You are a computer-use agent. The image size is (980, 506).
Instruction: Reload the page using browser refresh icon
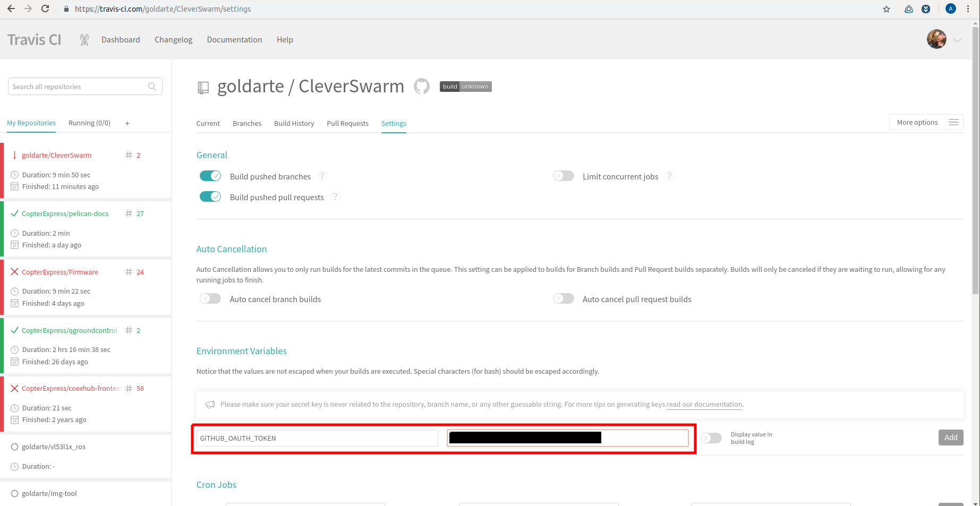coord(45,9)
